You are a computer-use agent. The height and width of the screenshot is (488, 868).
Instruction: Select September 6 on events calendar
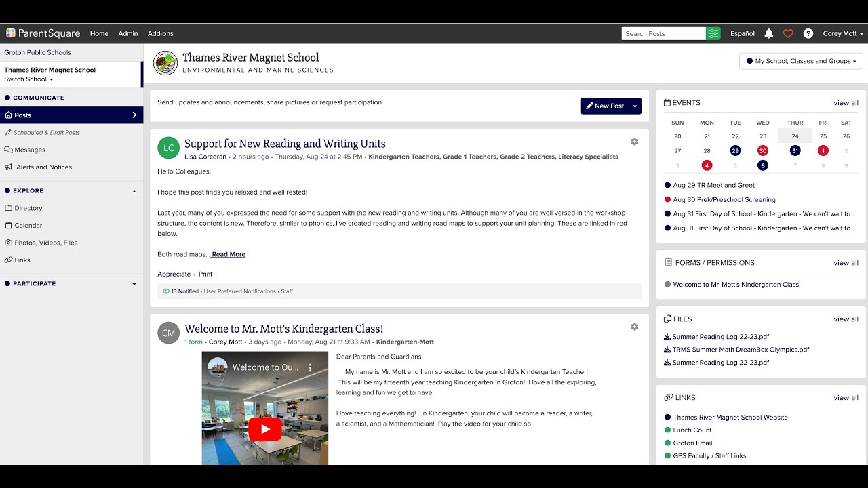click(x=763, y=165)
